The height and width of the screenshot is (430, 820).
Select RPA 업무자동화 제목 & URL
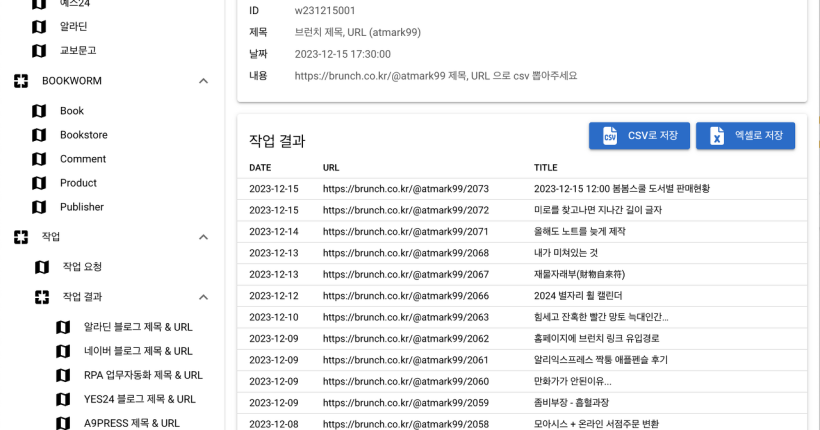(143, 375)
